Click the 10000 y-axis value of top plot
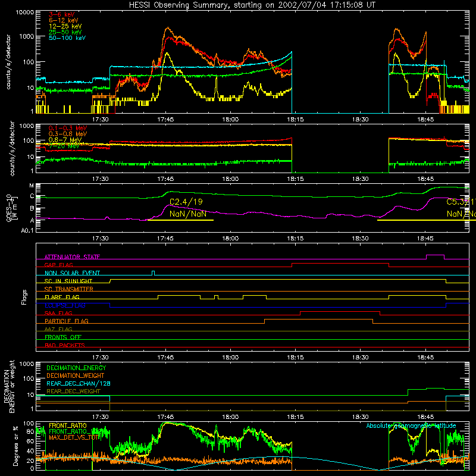 pos(24,12)
